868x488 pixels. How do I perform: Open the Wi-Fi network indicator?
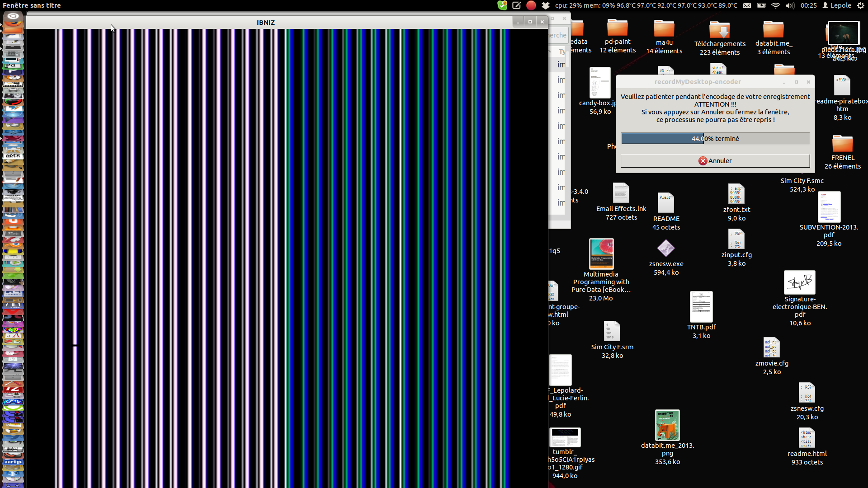click(776, 5)
